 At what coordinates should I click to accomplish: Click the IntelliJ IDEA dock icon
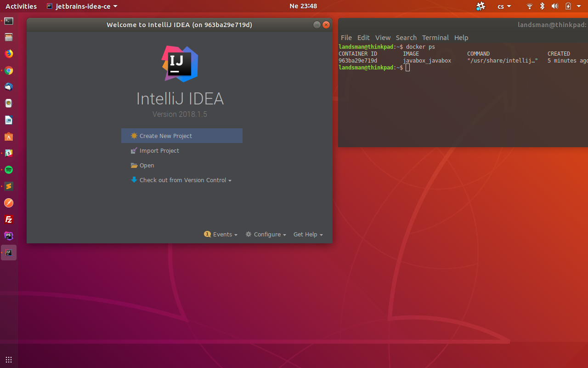point(9,253)
